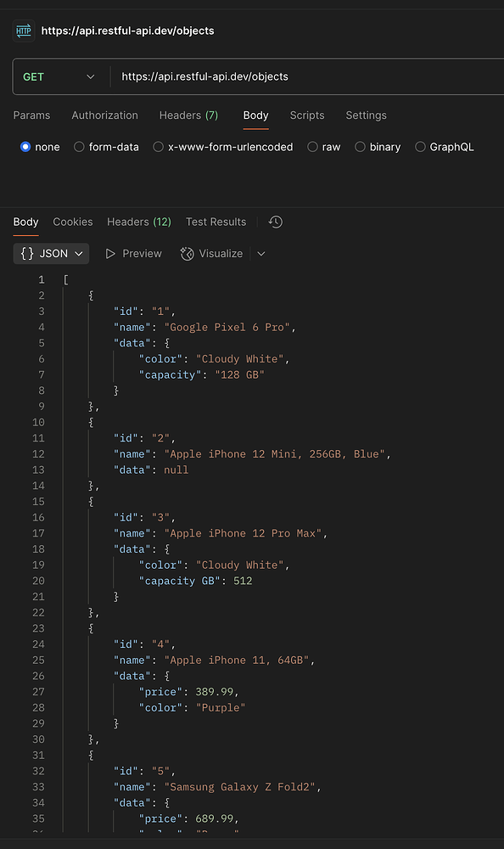Image resolution: width=504 pixels, height=849 pixels.
Task: Open response history via the clock icon
Action: click(x=275, y=222)
